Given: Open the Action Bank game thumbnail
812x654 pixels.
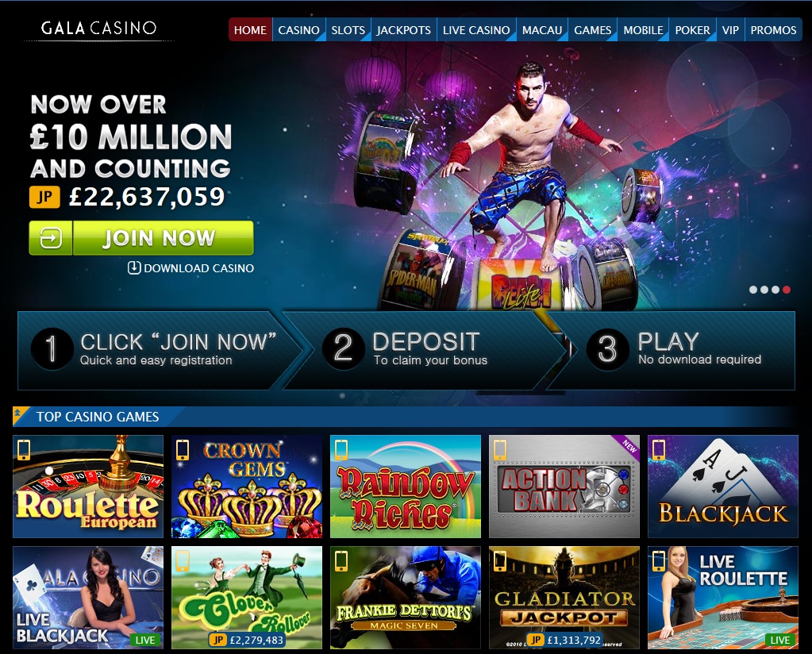Looking at the screenshot, I should 564,487.
